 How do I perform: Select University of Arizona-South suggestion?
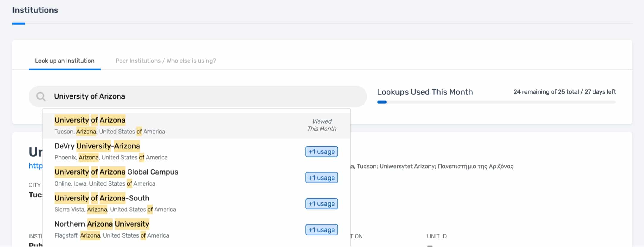point(196,203)
